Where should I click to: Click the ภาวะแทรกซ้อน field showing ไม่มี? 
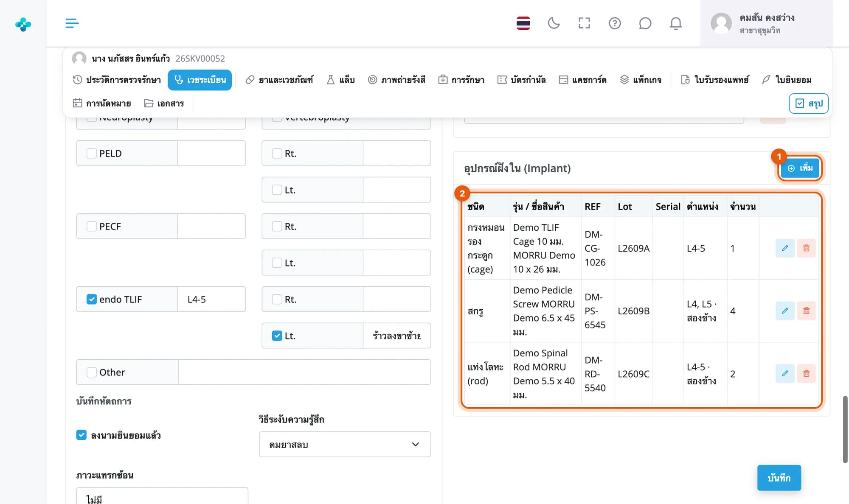point(162,496)
